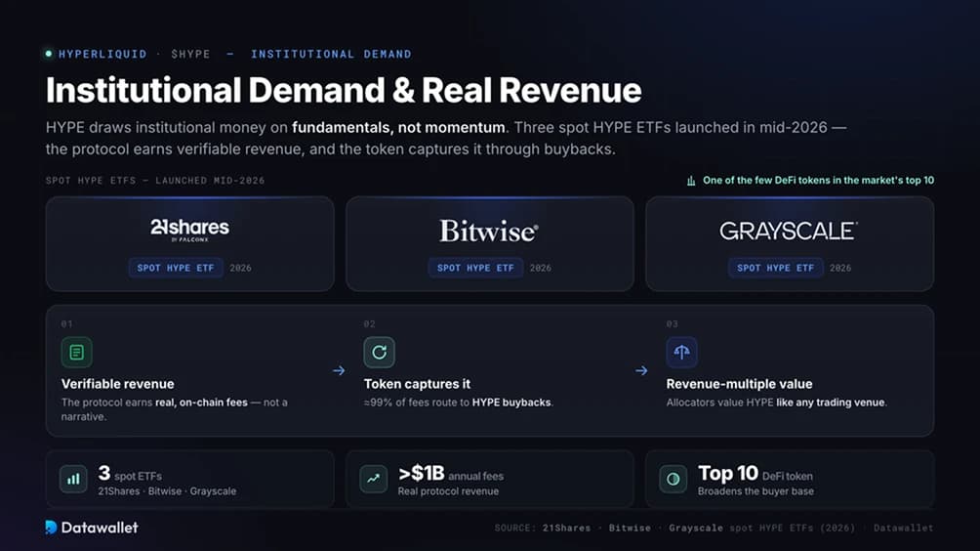Click the 'Token captures it' heading
The width and height of the screenshot is (980, 551).
[417, 384]
